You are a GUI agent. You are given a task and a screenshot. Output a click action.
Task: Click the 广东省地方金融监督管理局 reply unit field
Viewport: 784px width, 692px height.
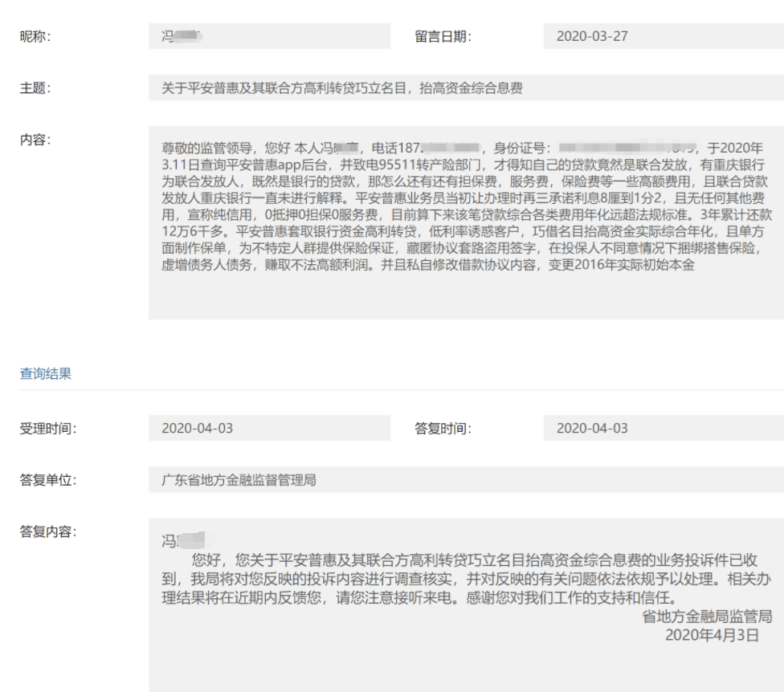[466, 480]
